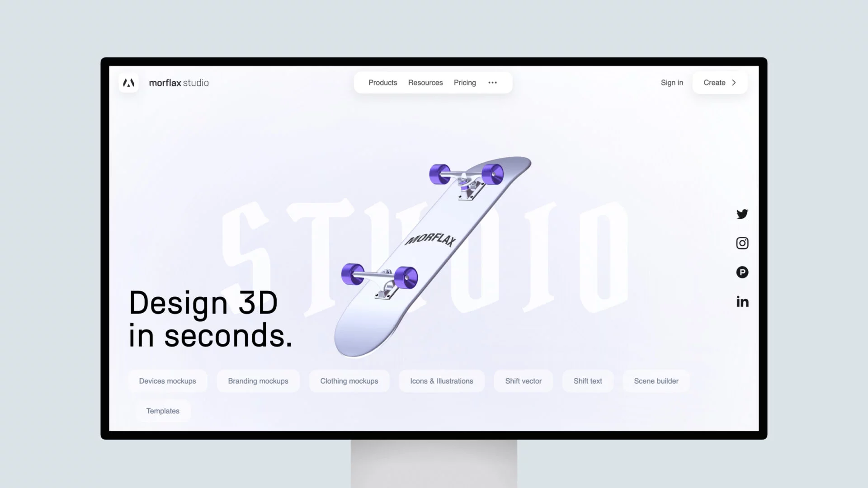Select the Scene builder category

click(656, 381)
